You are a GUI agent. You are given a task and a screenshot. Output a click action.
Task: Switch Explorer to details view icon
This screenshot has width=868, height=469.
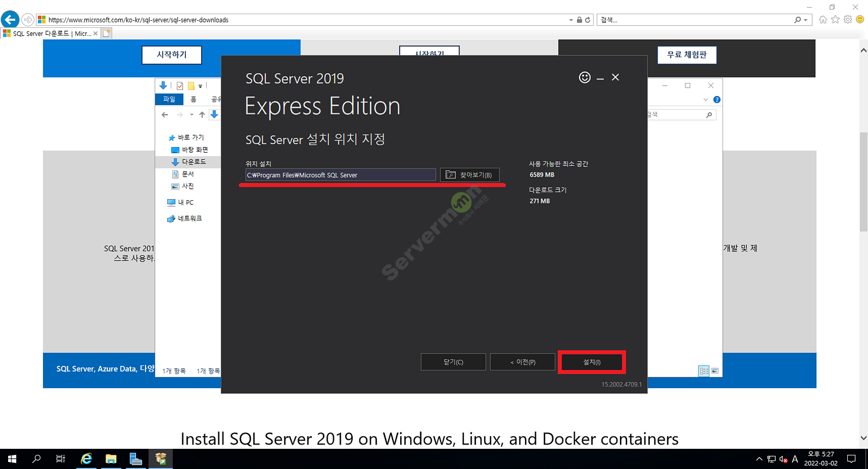[704, 371]
